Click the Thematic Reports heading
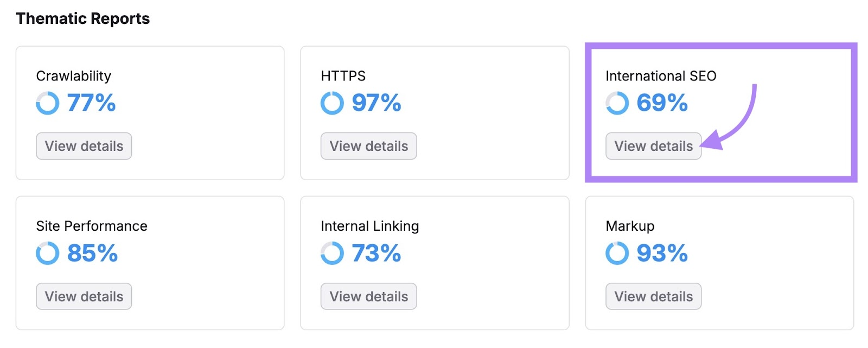The height and width of the screenshot is (348, 868). click(x=82, y=18)
